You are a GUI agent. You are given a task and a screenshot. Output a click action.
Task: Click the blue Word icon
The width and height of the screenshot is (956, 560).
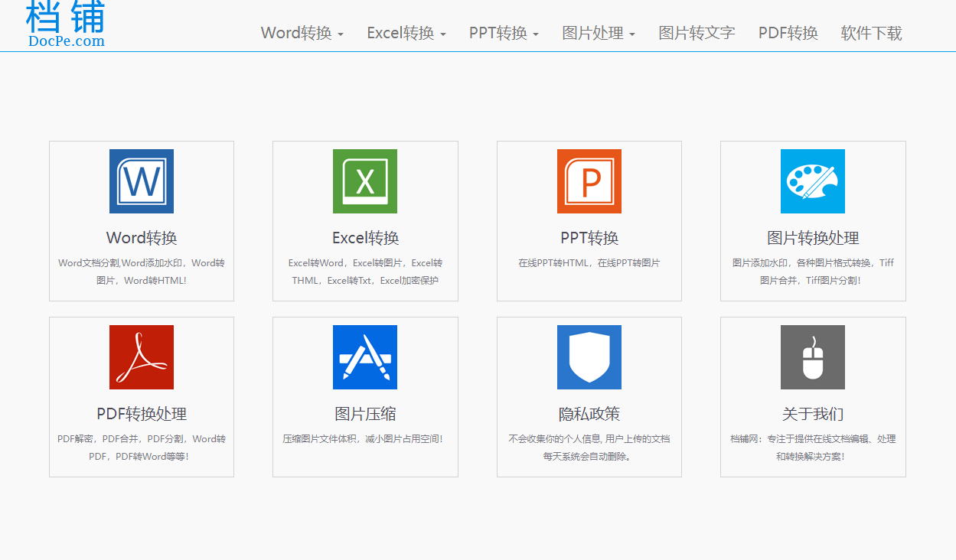(142, 181)
